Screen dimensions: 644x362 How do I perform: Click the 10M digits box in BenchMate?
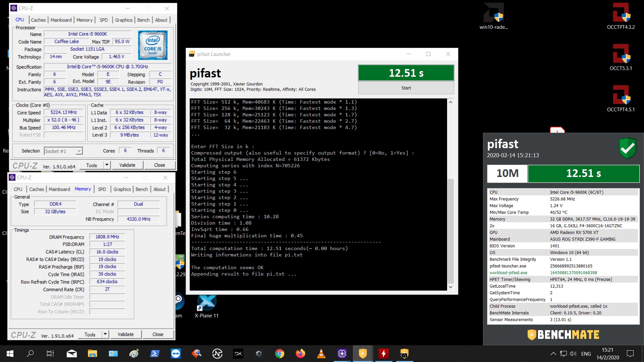tap(507, 173)
